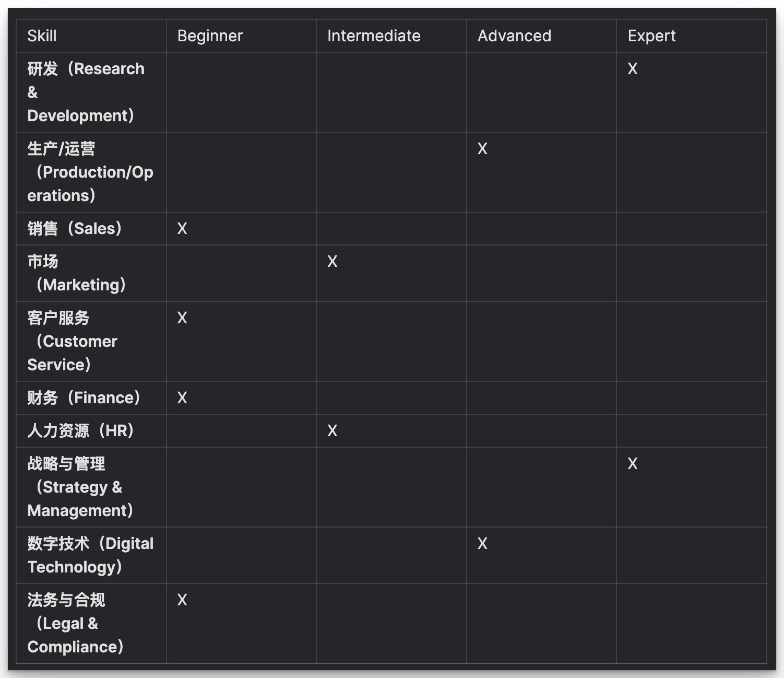Select the Advanced column header
The width and height of the screenshot is (784, 678).
point(514,36)
